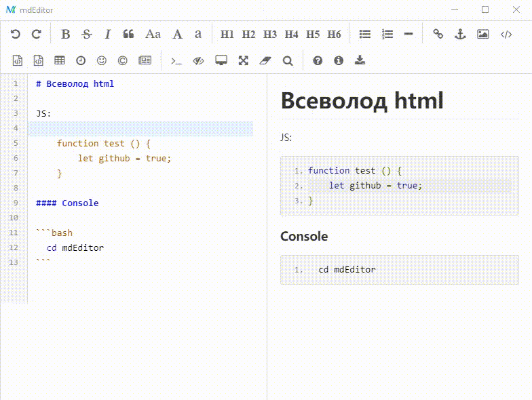Undo the last edit
532x400 pixels.
point(15,34)
